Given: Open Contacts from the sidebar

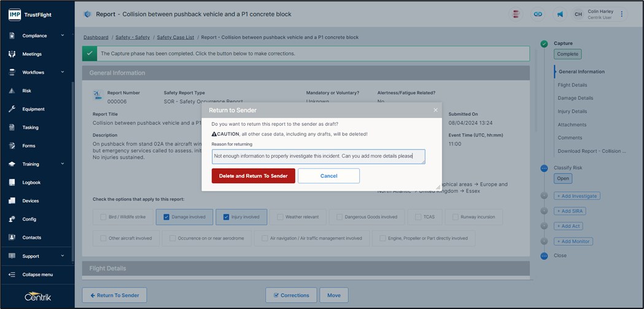Looking at the screenshot, I should click(x=32, y=238).
